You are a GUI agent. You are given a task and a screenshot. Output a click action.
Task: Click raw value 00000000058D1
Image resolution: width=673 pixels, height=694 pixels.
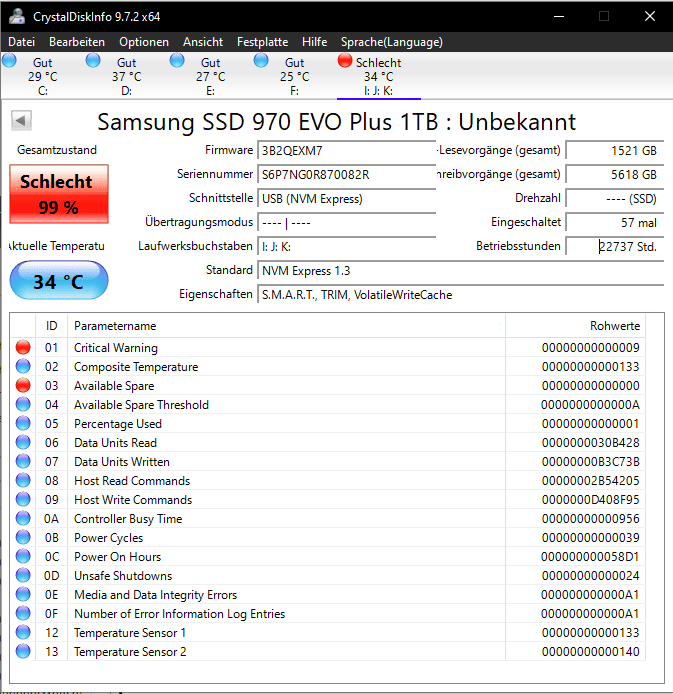(590, 557)
